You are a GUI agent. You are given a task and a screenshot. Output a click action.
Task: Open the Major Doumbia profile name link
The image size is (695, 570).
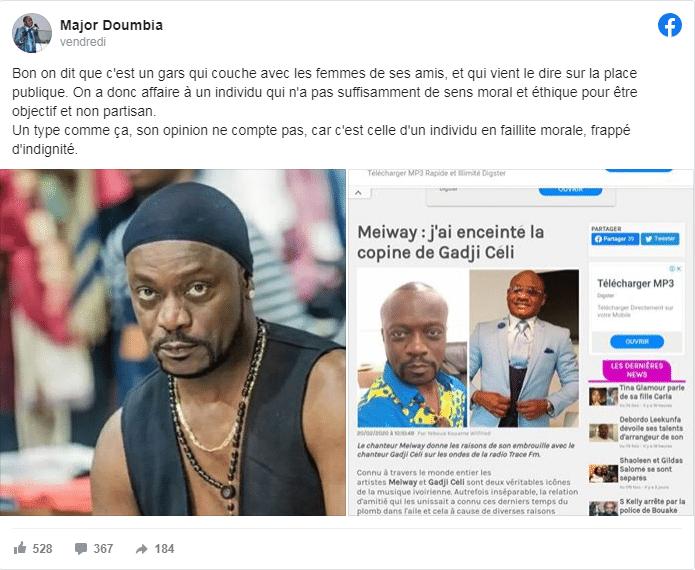111,25
